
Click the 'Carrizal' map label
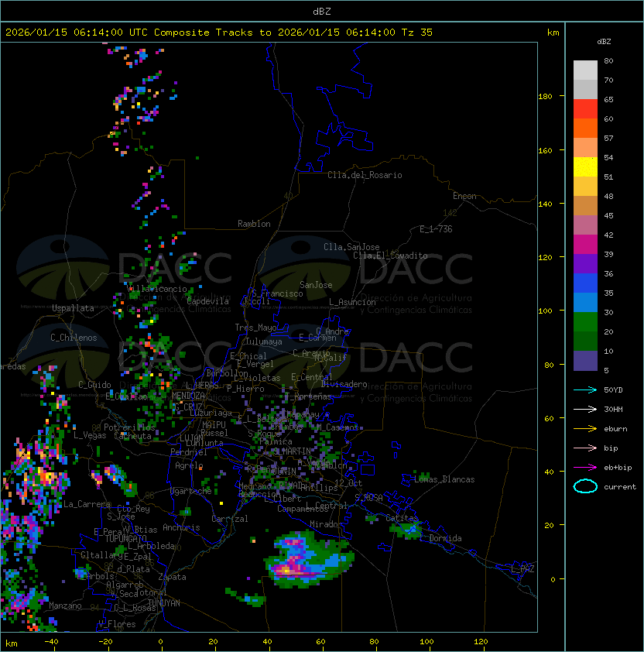click(229, 519)
